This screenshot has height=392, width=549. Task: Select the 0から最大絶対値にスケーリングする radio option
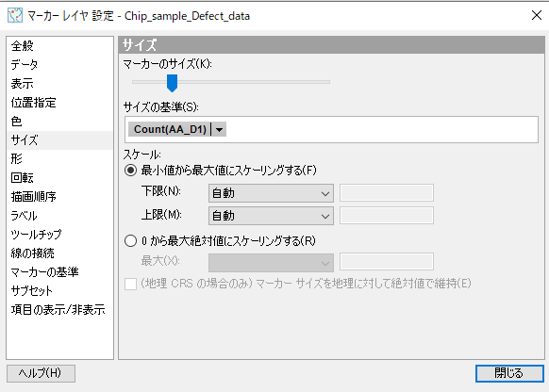coord(130,240)
